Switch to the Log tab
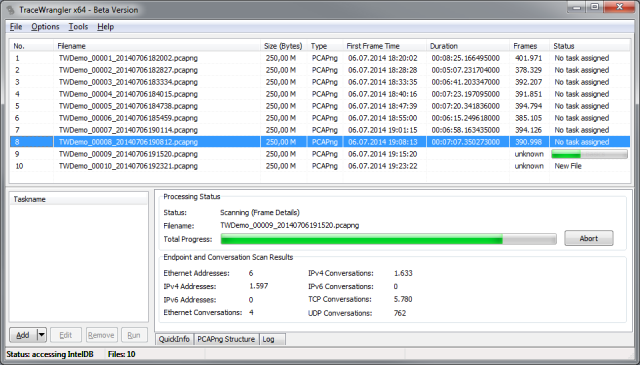Screen dimensions: 640x365 tap(271, 339)
